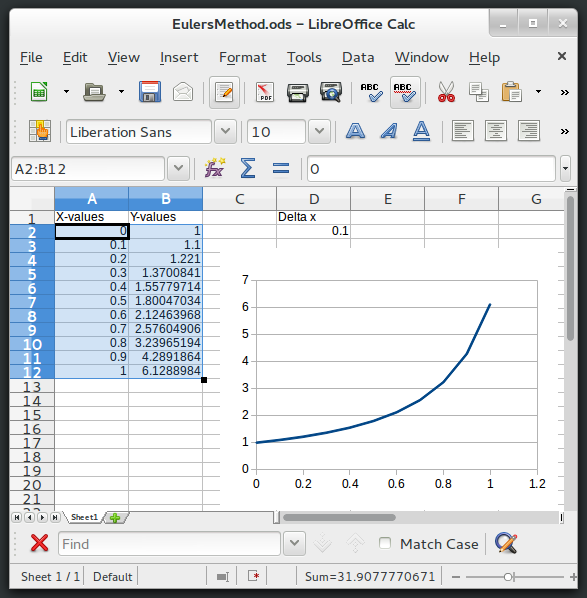Add a new sheet with plus tab

[x=115, y=518]
